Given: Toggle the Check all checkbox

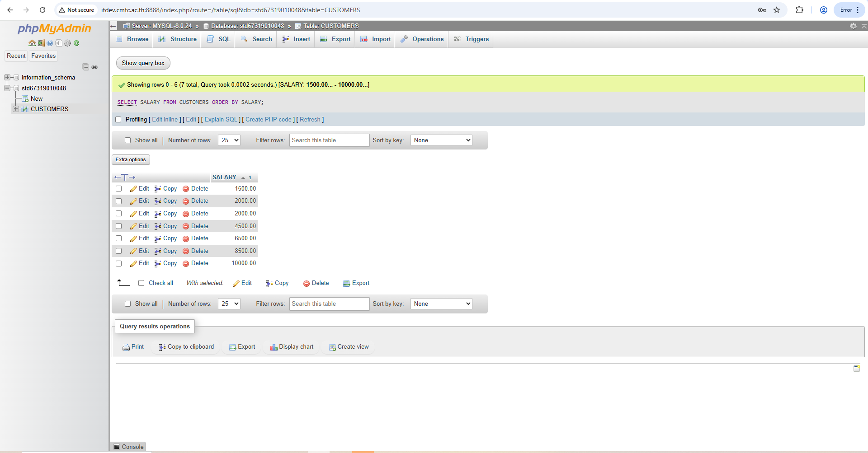Looking at the screenshot, I should click(142, 283).
